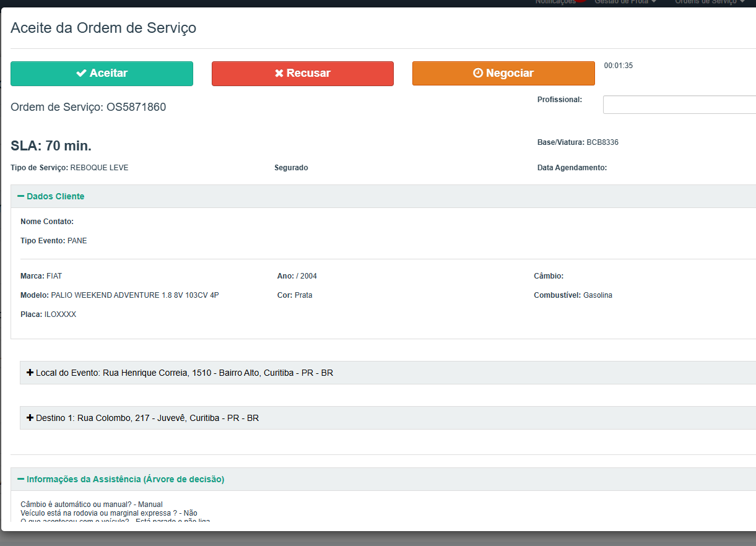Click the plus icon beside Local do Evento
This screenshot has height=546, width=756.
coord(30,373)
